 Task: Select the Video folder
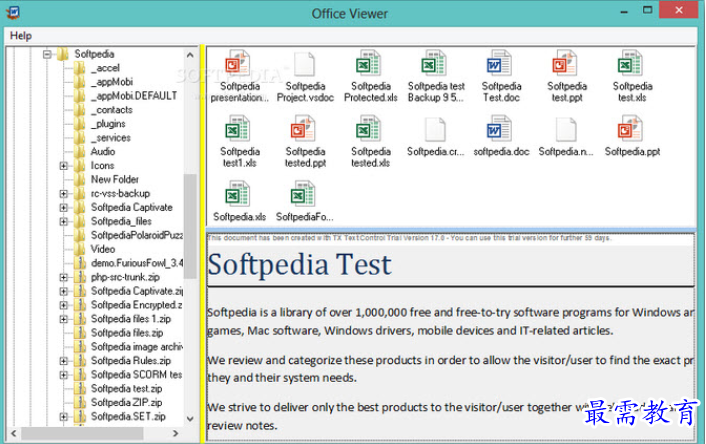103,249
